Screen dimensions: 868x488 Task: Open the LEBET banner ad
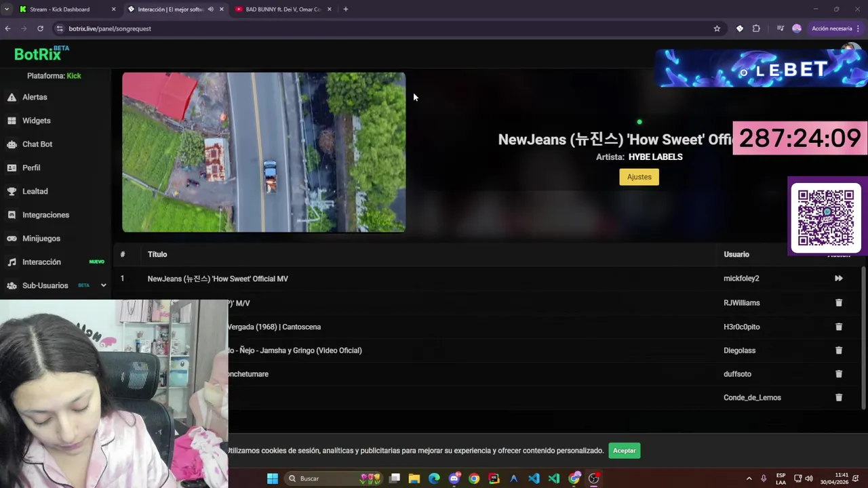click(759, 68)
